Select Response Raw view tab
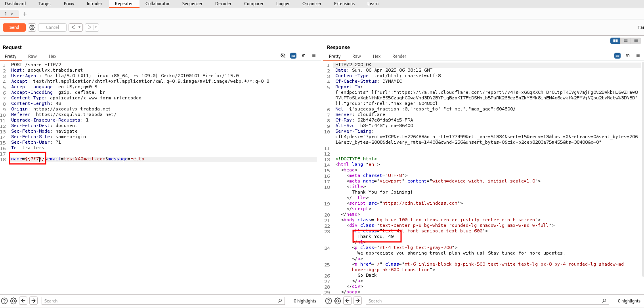Screen dimensions: 644x308 click(357, 56)
